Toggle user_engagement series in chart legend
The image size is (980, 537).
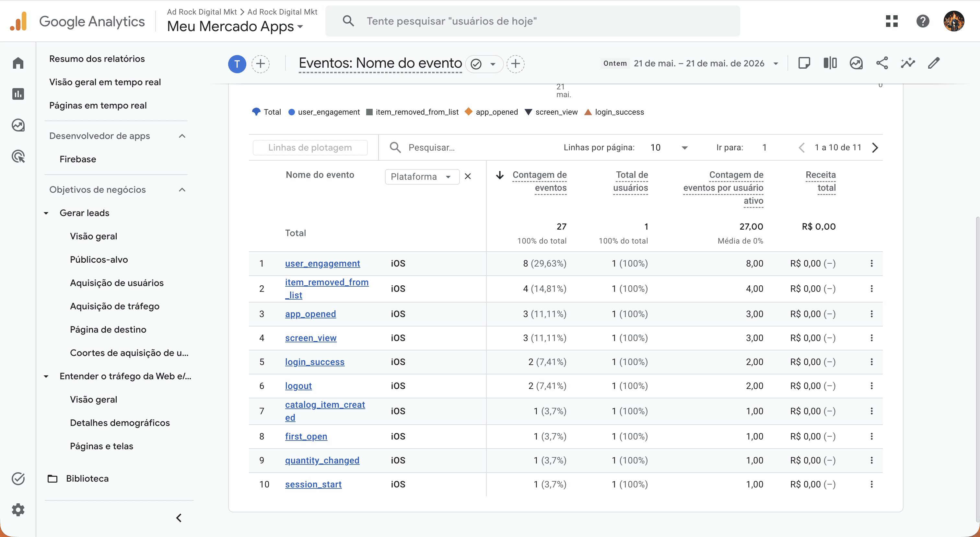click(x=324, y=112)
